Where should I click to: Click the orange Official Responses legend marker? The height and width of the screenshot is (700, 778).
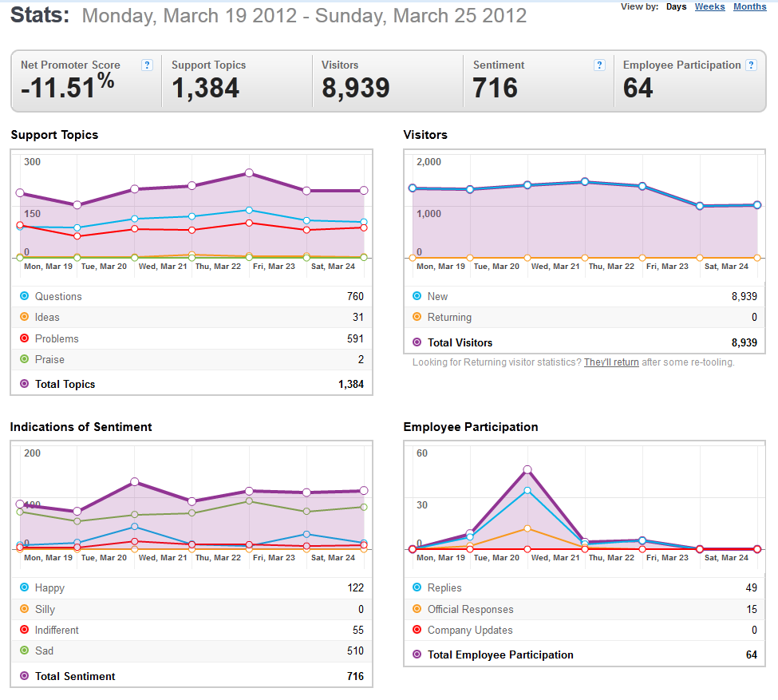(417, 609)
